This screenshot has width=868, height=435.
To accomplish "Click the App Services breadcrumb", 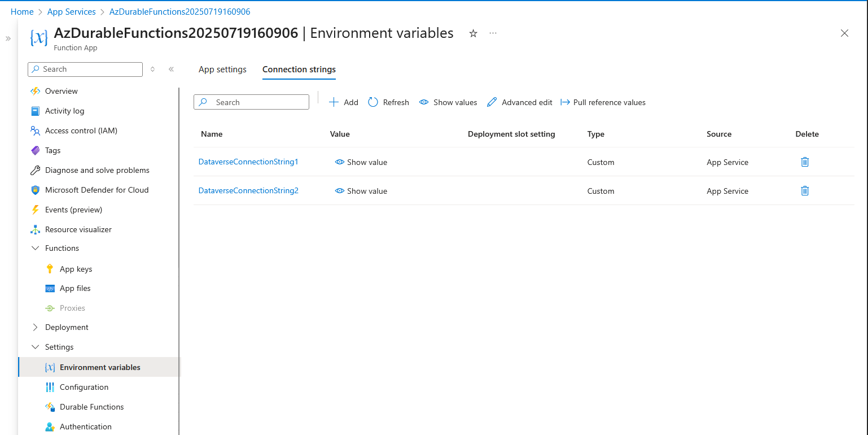I will 72,11.
